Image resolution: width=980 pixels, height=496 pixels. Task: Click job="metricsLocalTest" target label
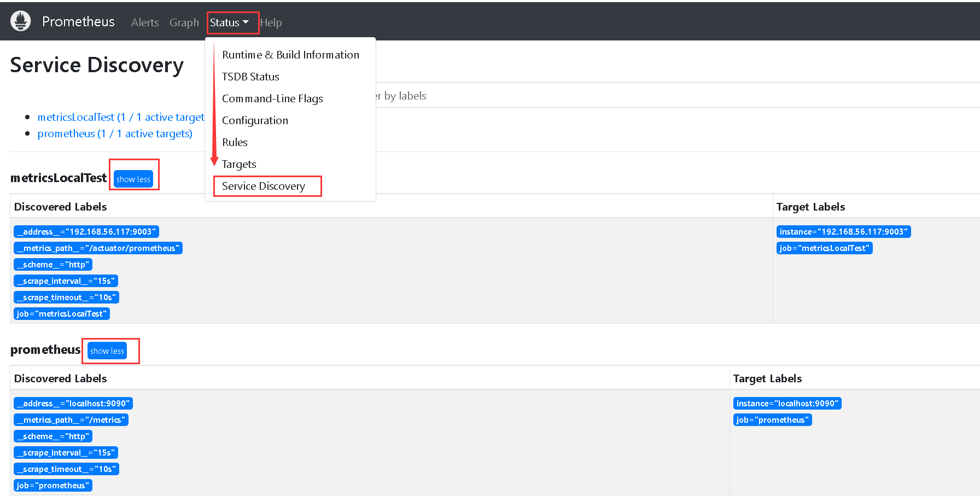click(824, 248)
